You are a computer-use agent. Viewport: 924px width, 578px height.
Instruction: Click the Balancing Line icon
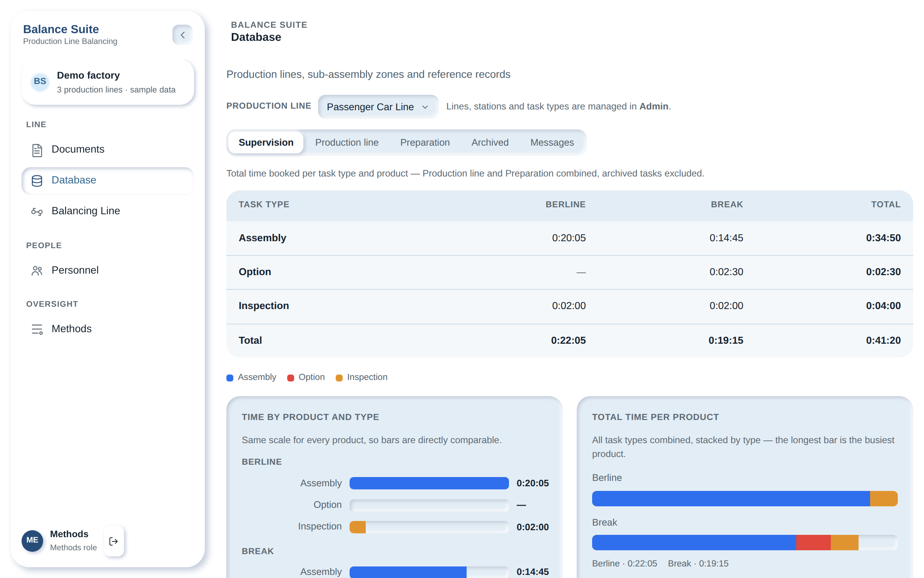37,211
